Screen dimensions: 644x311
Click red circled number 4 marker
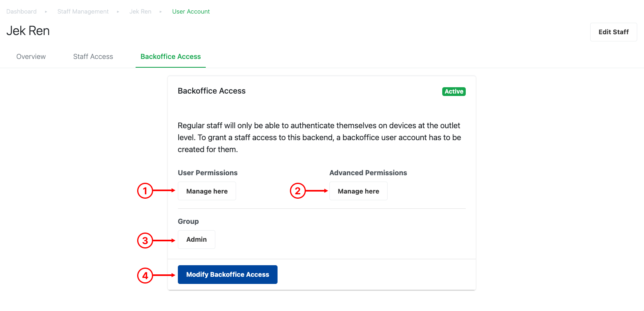click(145, 275)
